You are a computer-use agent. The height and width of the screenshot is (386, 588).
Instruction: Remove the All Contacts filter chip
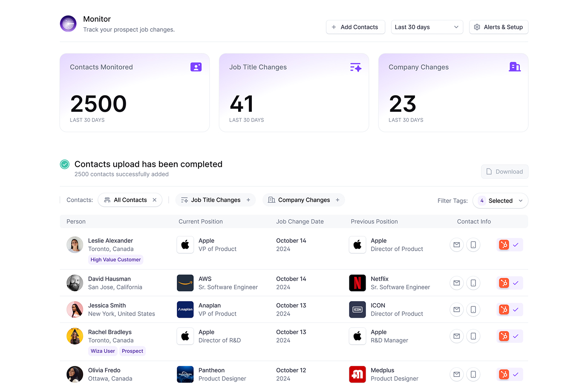pyautogui.click(x=155, y=200)
